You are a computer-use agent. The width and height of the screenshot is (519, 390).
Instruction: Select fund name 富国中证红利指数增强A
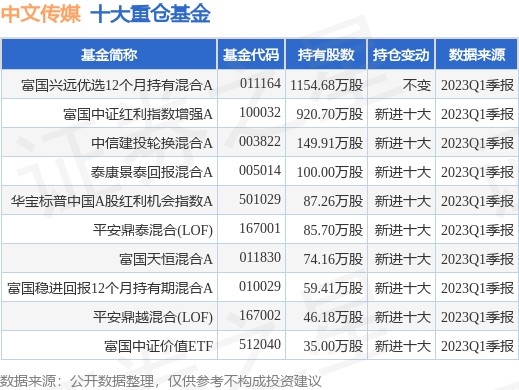point(138,114)
